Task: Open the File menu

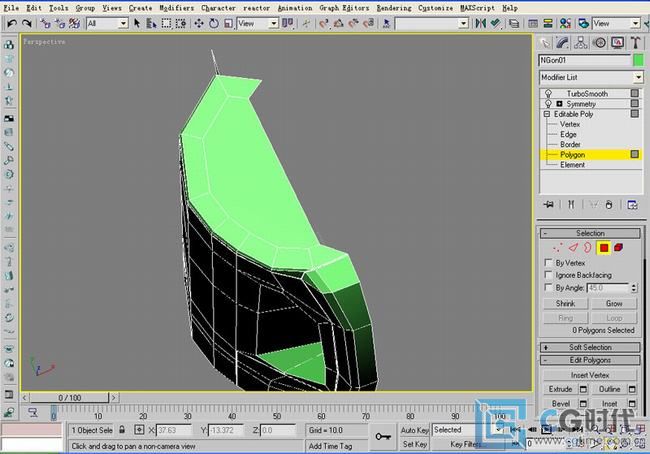Action: pos(11,8)
